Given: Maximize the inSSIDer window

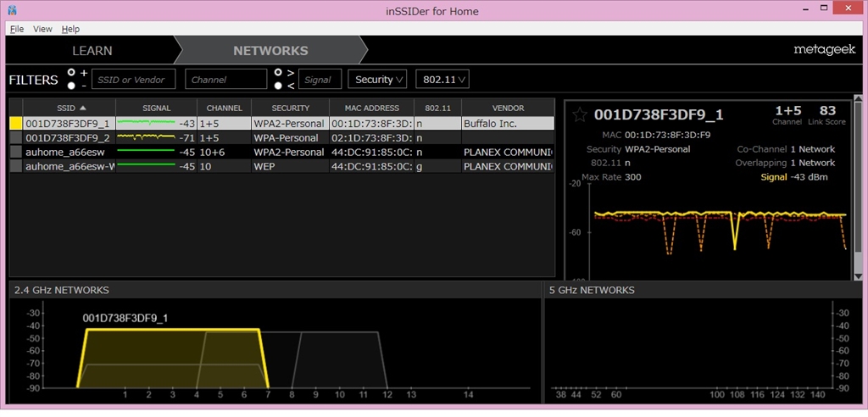Looking at the screenshot, I should pyautogui.click(x=826, y=9).
